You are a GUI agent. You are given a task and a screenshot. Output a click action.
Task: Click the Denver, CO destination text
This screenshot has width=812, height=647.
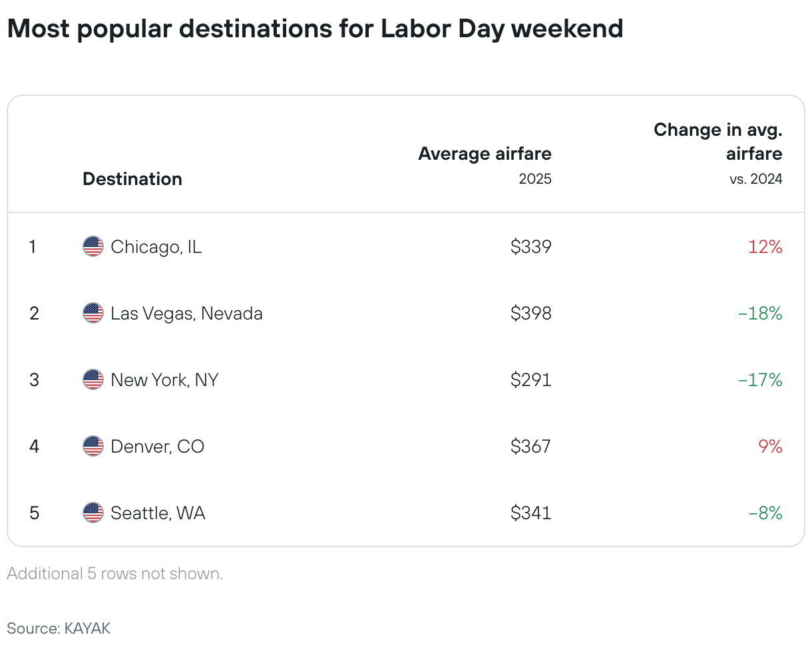158,446
